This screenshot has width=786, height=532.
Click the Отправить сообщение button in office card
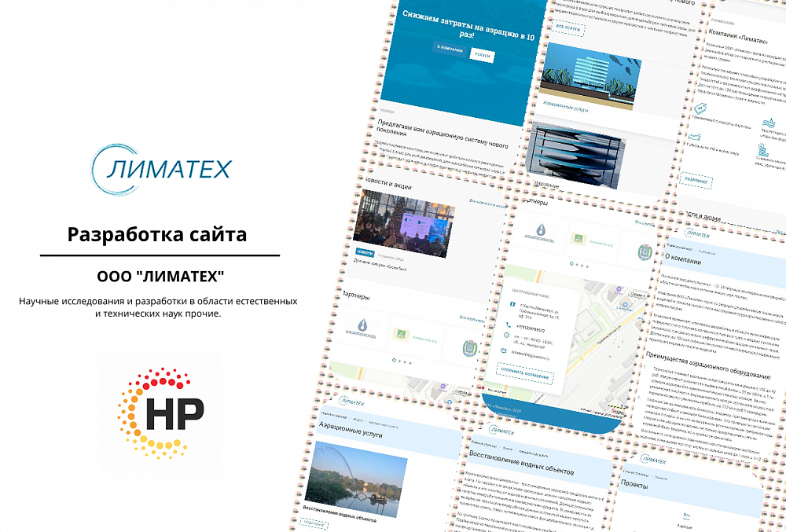coord(524,374)
